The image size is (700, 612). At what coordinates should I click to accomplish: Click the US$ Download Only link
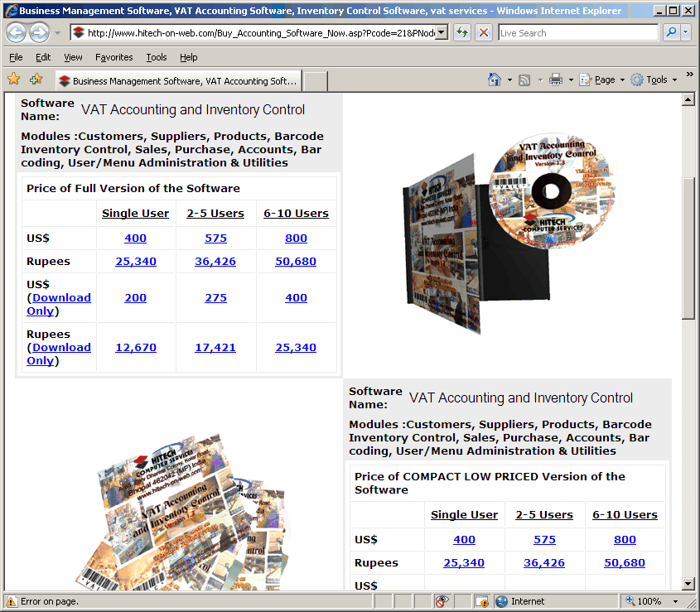[59, 304]
